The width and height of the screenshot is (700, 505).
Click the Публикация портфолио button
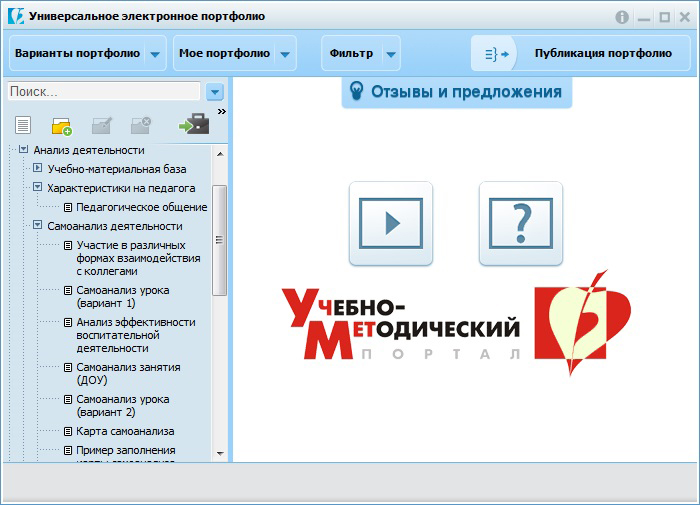[581, 54]
